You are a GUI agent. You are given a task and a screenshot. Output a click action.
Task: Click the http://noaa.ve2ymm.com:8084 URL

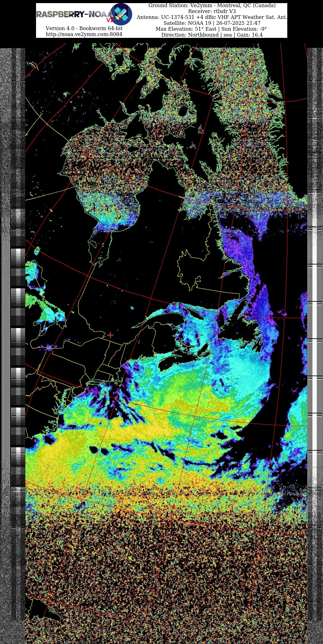(x=84, y=34)
